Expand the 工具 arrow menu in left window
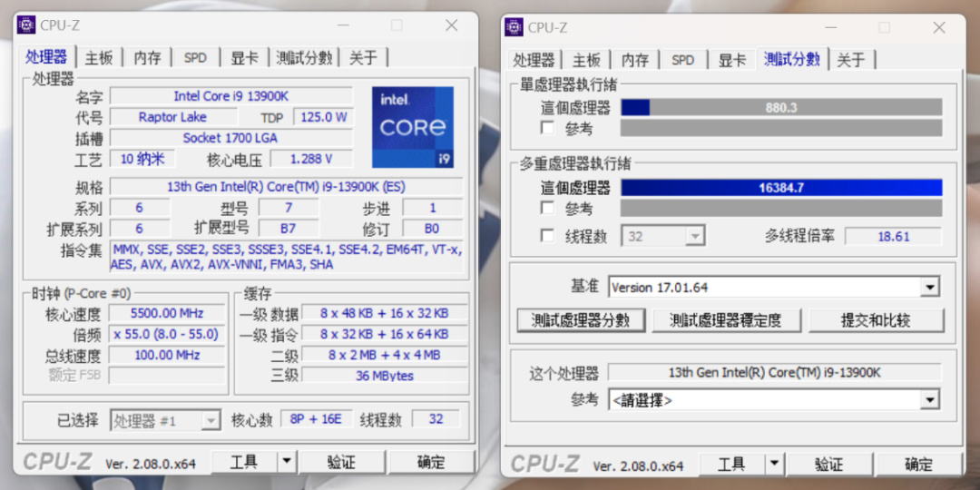The image size is (980, 490). click(x=286, y=463)
